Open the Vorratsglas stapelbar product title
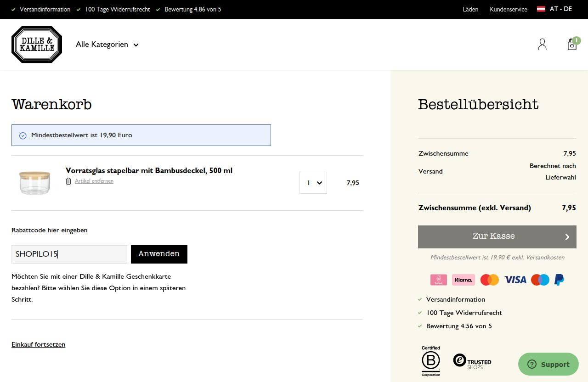 tap(149, 171)
